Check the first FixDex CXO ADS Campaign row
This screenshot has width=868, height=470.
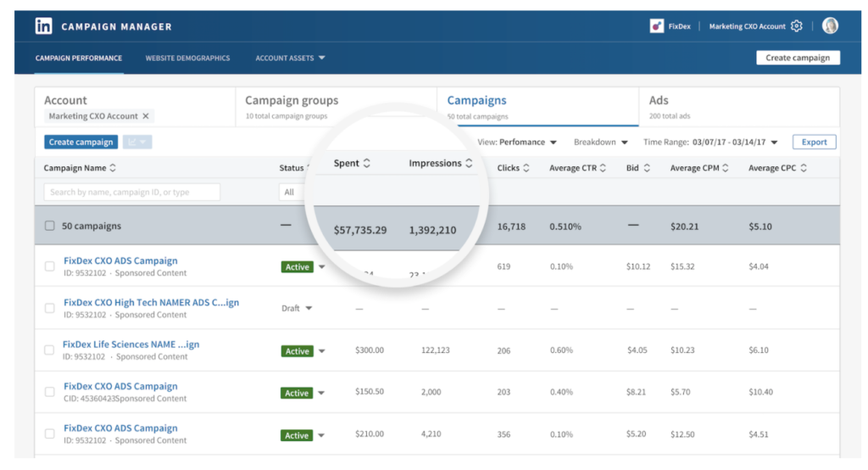[50, 266]
